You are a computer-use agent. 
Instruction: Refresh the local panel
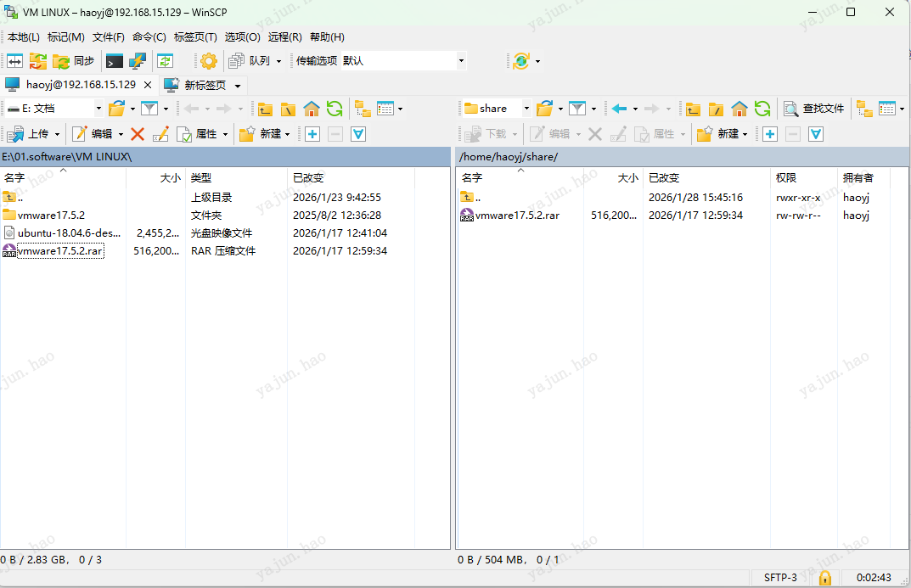click(335, 109)
